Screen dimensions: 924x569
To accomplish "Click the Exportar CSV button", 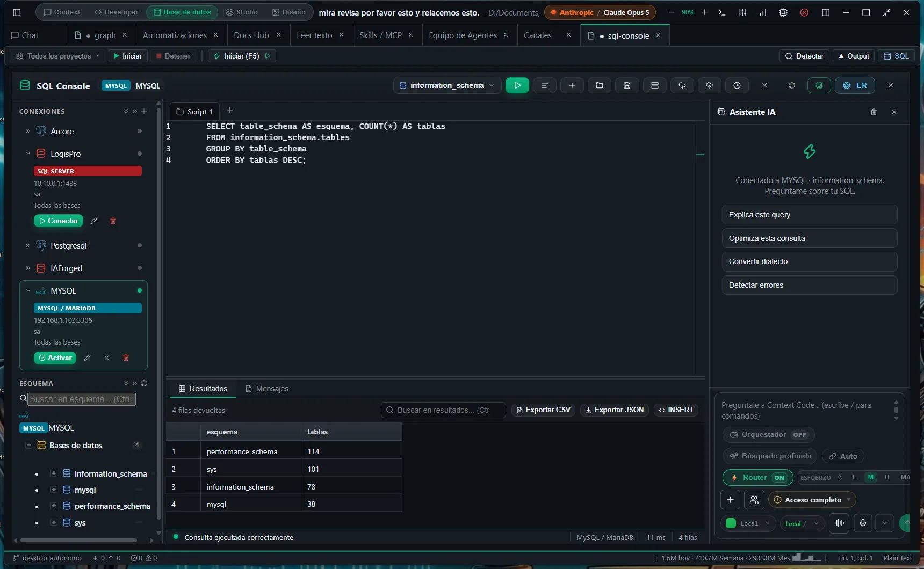I will (543, 410).
